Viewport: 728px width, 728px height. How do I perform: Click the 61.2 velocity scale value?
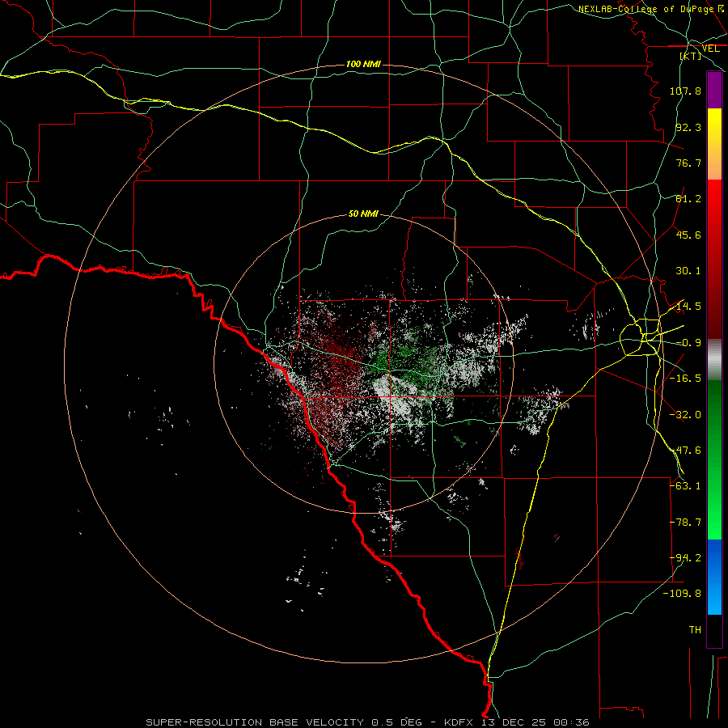pyautogui.click(x=688, y=199)
